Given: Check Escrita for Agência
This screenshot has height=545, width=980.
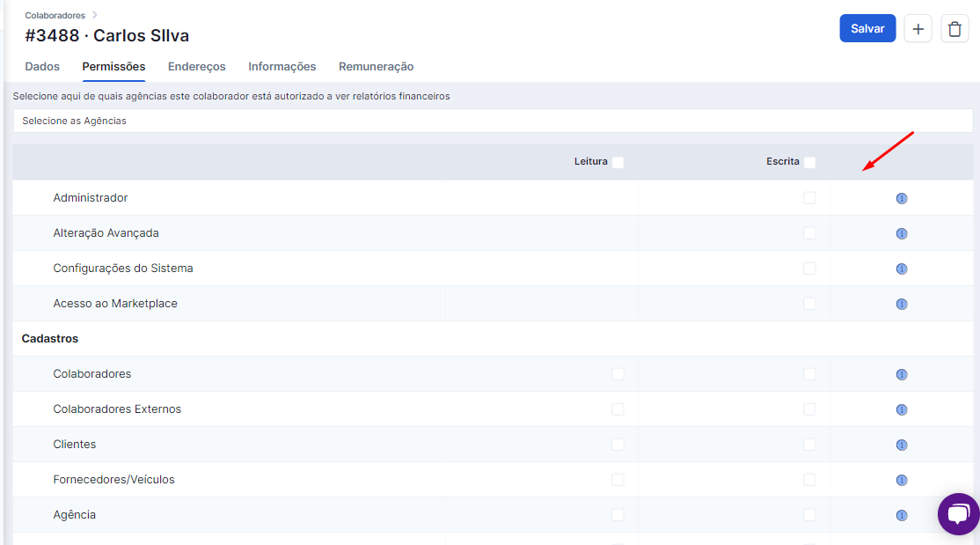Looking at the screenshot, I should pos(809,515).
